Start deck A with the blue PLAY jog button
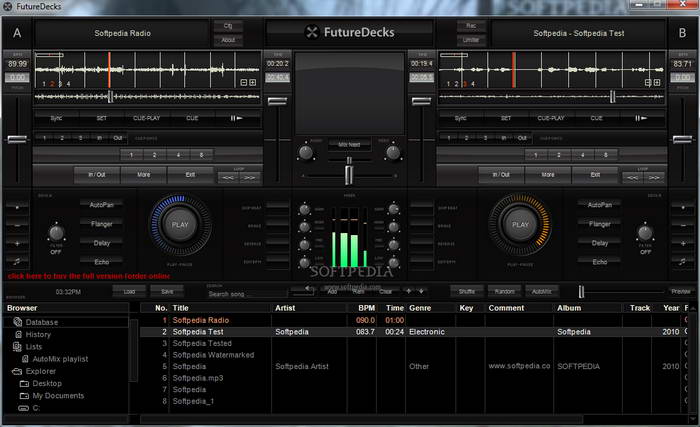700x427 pixels. [180, 225]
